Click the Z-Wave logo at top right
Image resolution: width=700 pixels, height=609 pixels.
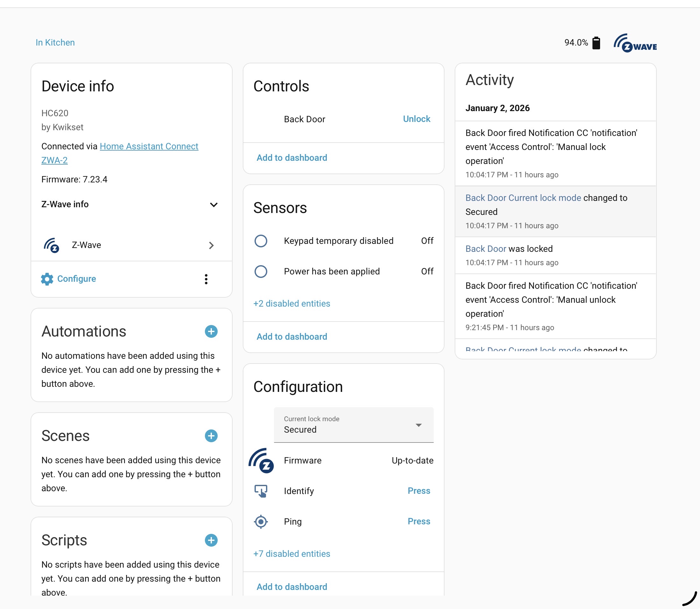point(635,43)
